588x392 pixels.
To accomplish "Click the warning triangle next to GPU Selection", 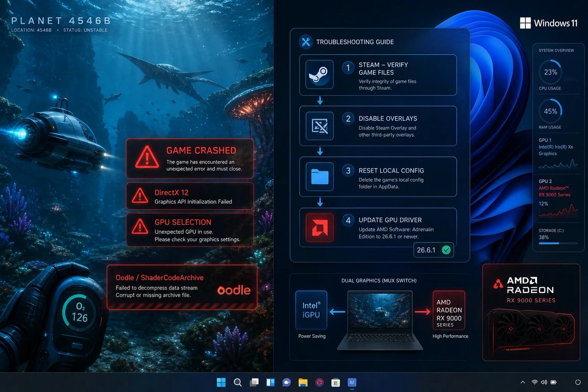I will click(140, 226).
